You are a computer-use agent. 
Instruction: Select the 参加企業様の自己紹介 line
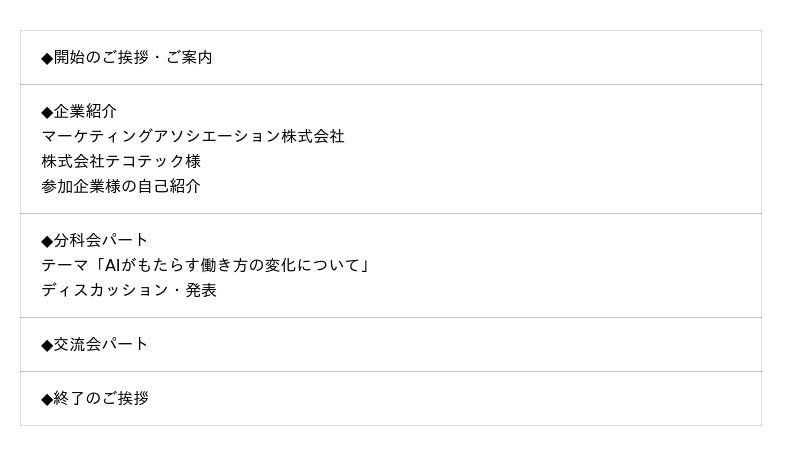click(121, 186)
